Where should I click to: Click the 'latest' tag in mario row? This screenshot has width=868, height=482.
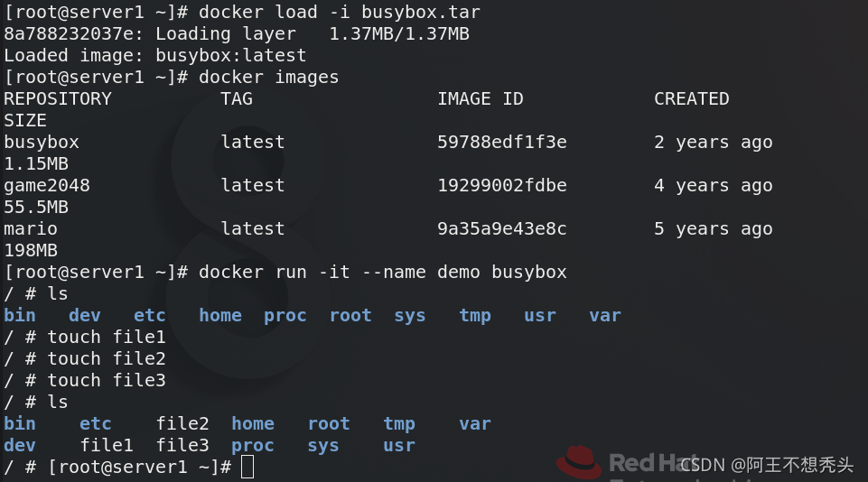[252, 228]
